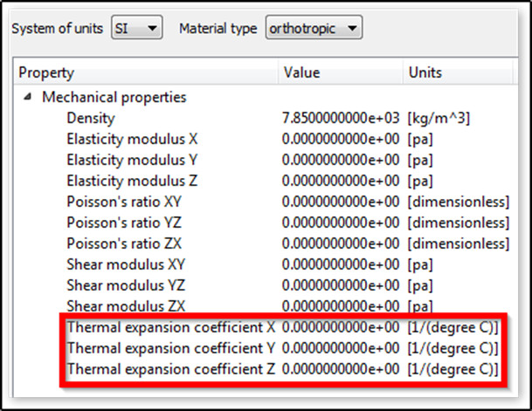Open the Material type dropdown

314,29
